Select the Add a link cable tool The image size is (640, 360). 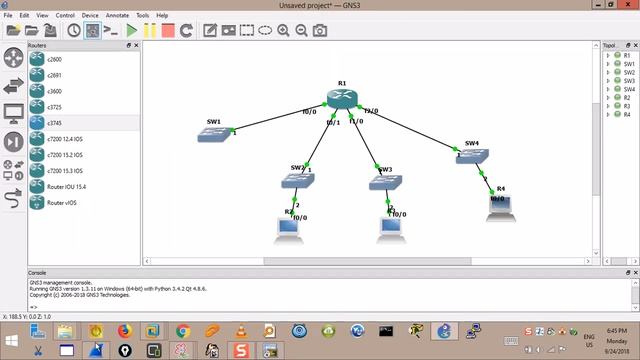point(13,198)
